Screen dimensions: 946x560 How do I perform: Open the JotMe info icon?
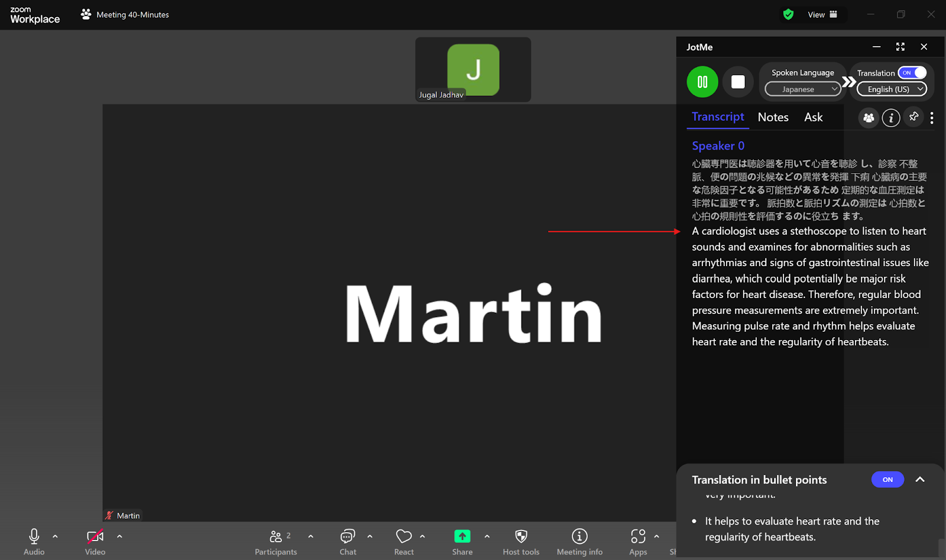[x=891, y=118]
